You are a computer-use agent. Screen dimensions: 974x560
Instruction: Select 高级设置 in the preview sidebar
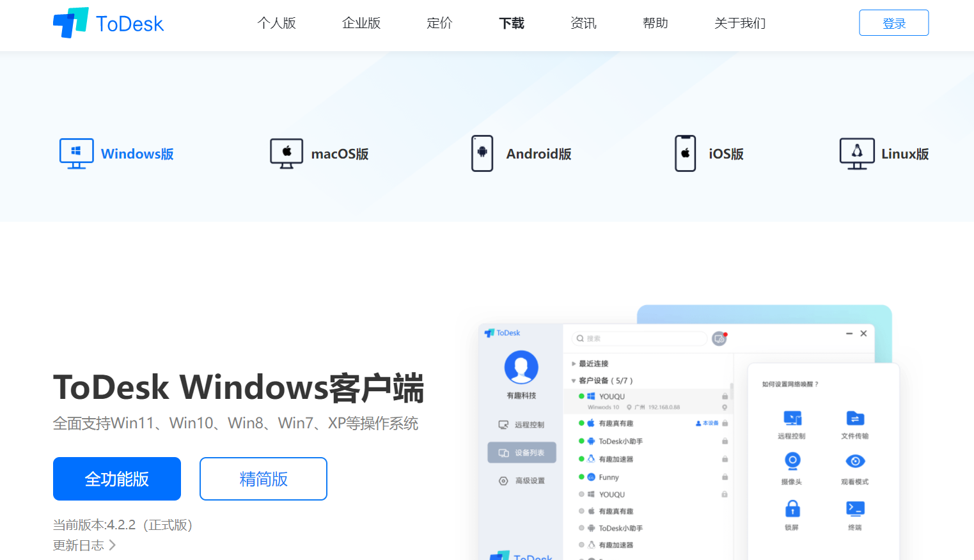pyautogui.click(x=521, y=481)
